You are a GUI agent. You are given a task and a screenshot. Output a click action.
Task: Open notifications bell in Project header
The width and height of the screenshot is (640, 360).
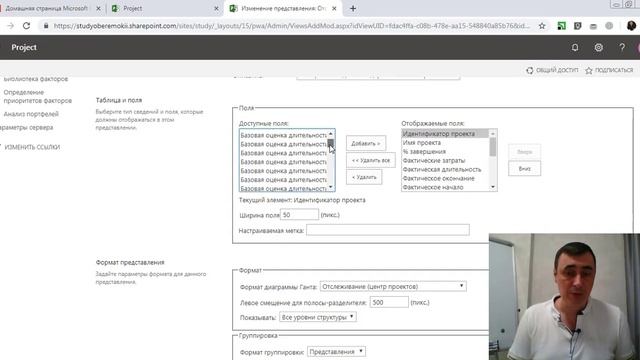pos(575,47)
